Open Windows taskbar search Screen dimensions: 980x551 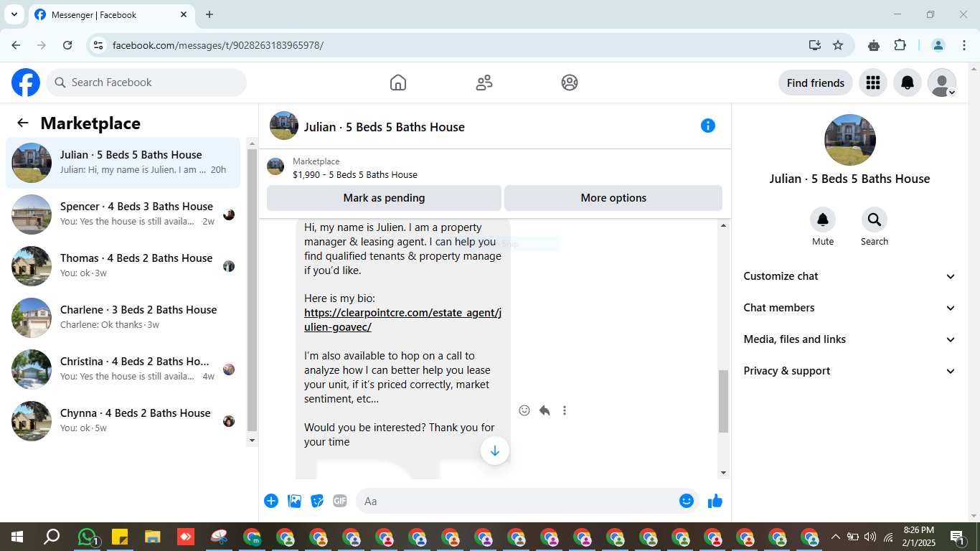(x=52, y=537)
